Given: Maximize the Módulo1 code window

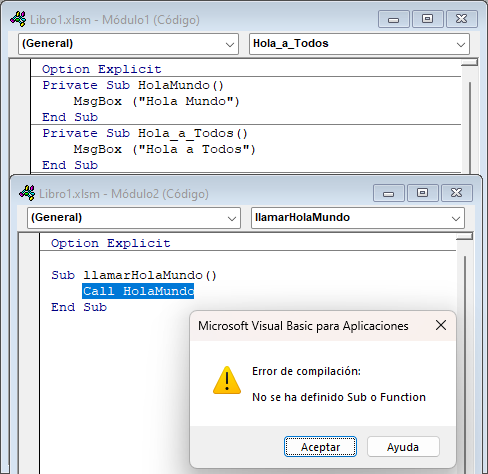Looking at the screenshot, I should click(428, 19).
